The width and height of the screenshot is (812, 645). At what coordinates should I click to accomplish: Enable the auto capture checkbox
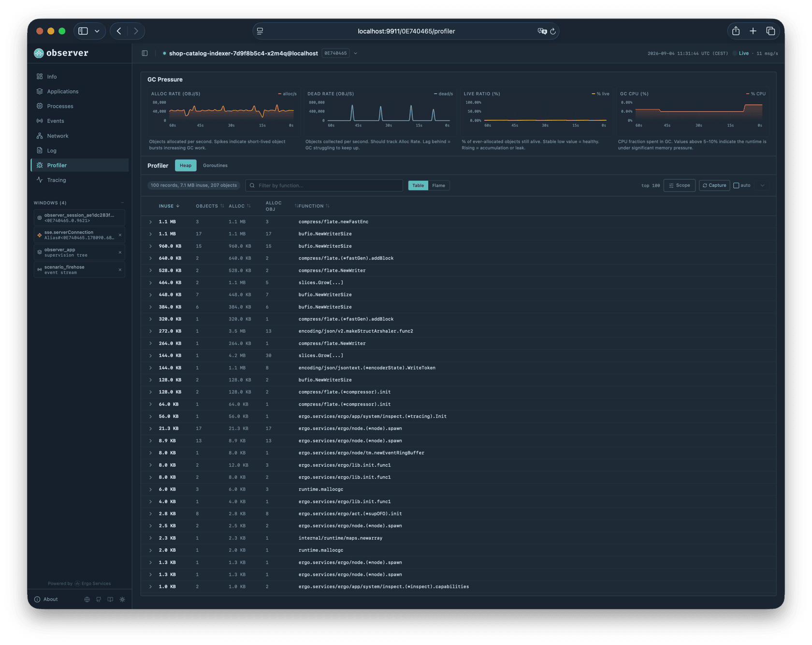(736, 186)
